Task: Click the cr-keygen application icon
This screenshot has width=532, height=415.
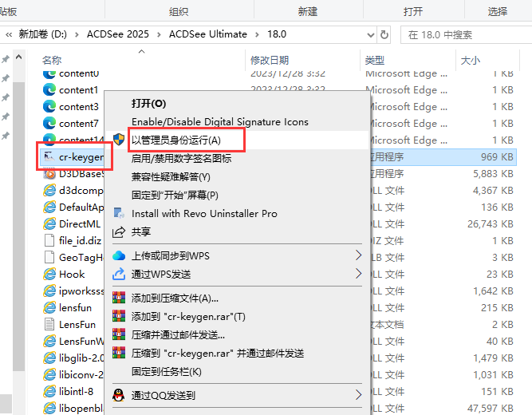Action: click(49, 157)
